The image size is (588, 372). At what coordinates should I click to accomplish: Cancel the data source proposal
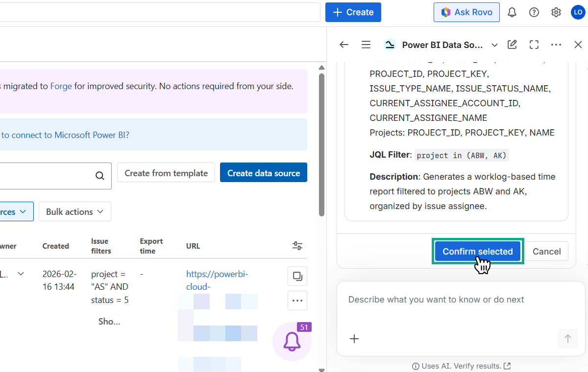click(547, 251)
